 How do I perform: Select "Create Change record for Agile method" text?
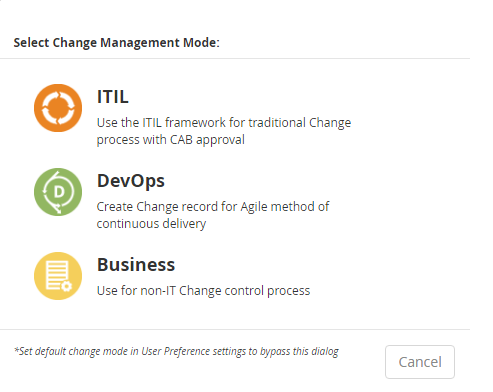click(206, 207)
